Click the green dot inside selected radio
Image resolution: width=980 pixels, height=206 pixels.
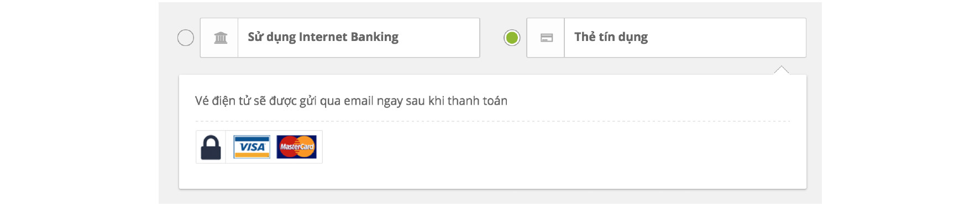coord(512,38)
